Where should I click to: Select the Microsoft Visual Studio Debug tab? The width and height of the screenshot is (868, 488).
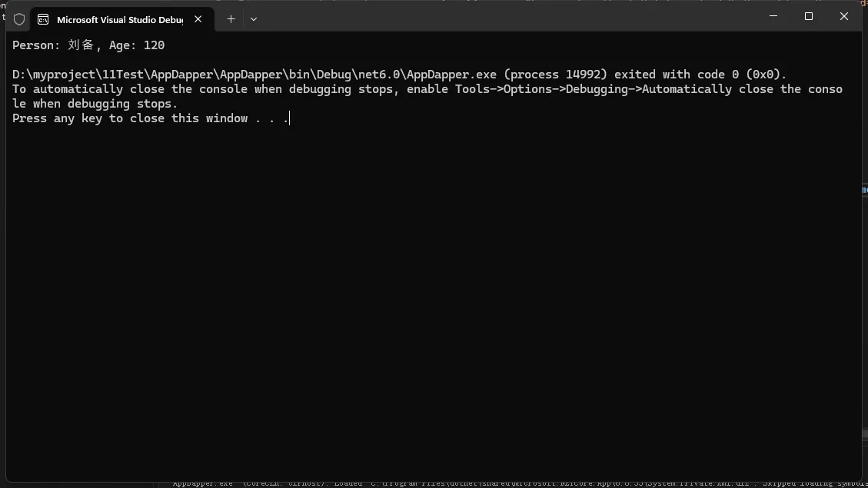(x=119, y=19)
